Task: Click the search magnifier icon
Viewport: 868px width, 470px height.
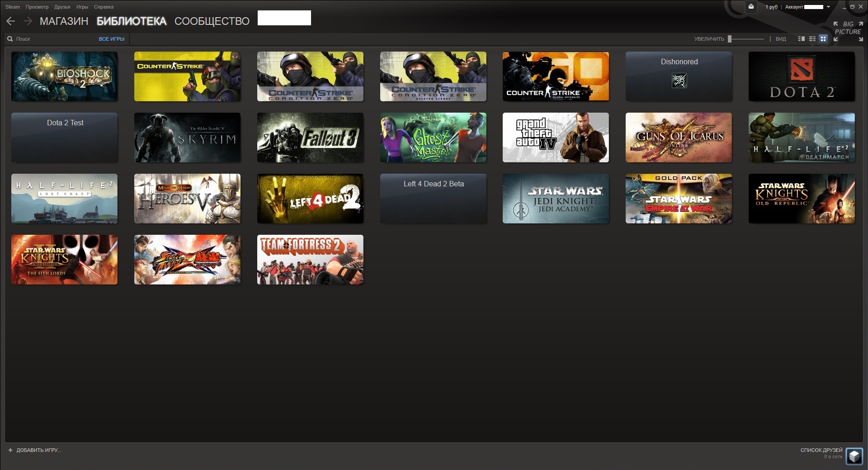Action: [10, 39]
